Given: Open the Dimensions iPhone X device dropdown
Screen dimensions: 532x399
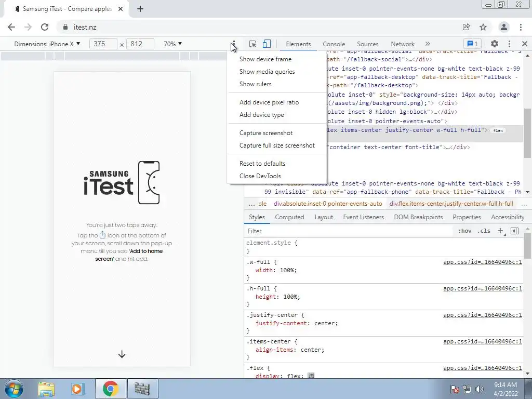Looking at the screenshot, I should [47, 44].
